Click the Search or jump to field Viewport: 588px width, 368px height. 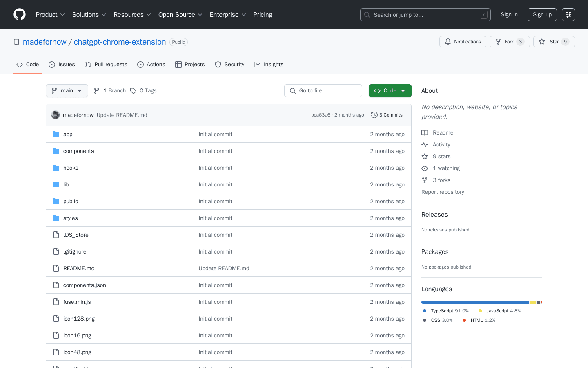pos(425,15)
